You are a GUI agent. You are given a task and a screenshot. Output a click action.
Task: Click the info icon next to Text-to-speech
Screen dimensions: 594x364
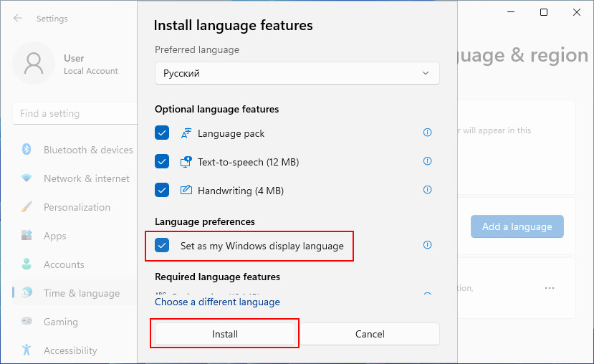pyautogui.click(x=428, y=161)
